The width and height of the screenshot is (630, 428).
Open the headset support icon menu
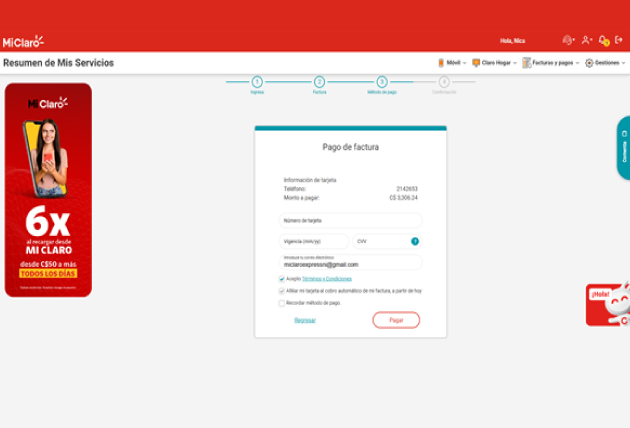point(568,40)
